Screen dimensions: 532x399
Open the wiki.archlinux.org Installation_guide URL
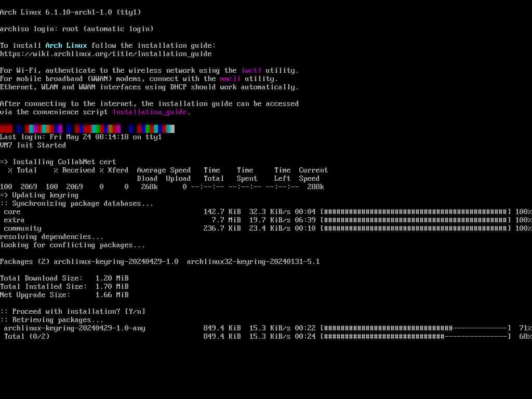[x=106, y=54]
